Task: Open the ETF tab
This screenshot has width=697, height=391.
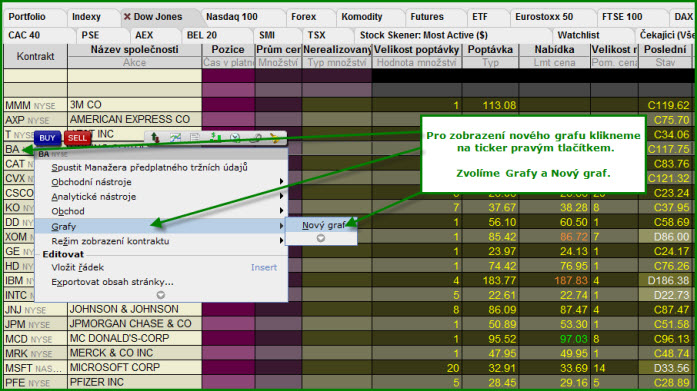Action: pyautogui.click(x=480, y=17)
